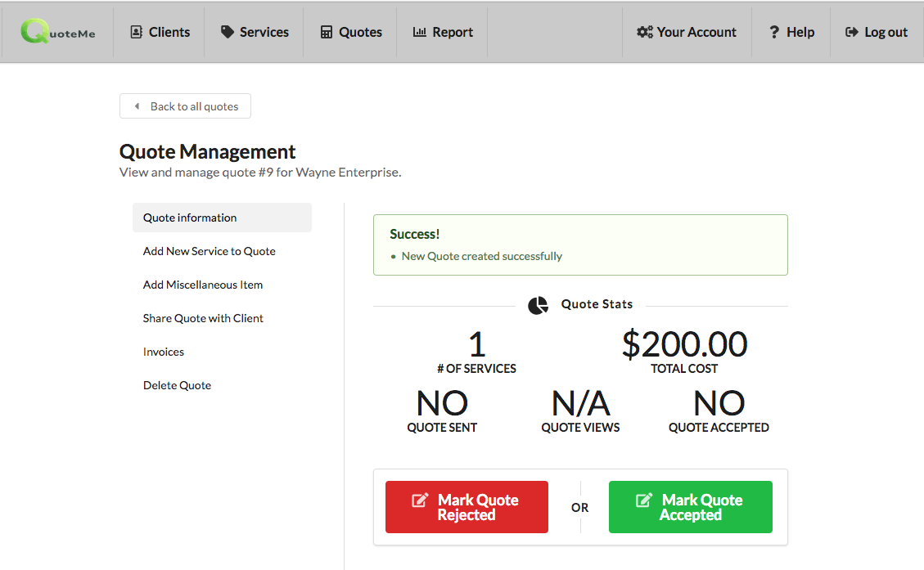Open the Help page
Screen dimensions: 924x570
tap(791, 32)
